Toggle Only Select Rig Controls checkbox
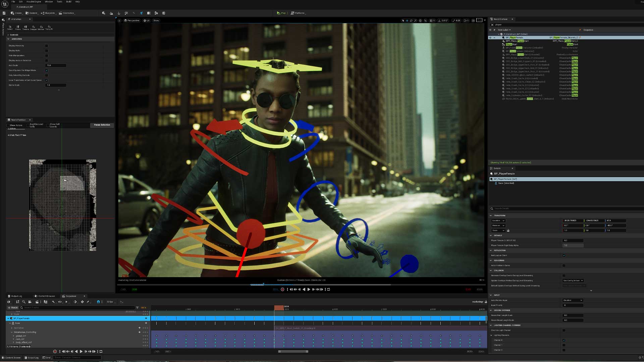The image size is (644, 362). [x=47, y=75]
